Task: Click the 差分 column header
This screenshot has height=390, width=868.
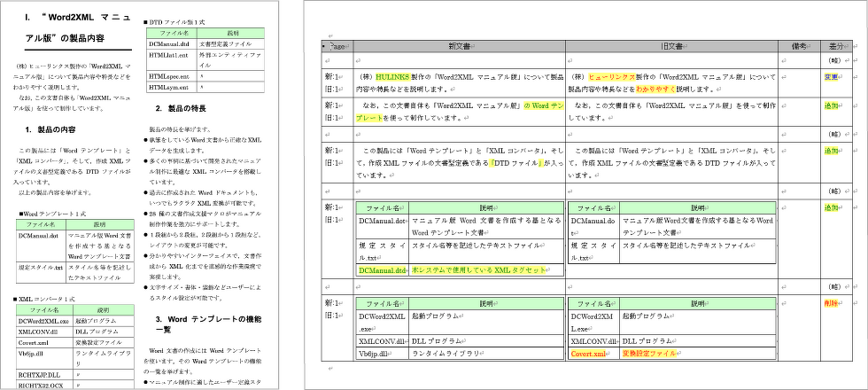Action: click(835, 46)
